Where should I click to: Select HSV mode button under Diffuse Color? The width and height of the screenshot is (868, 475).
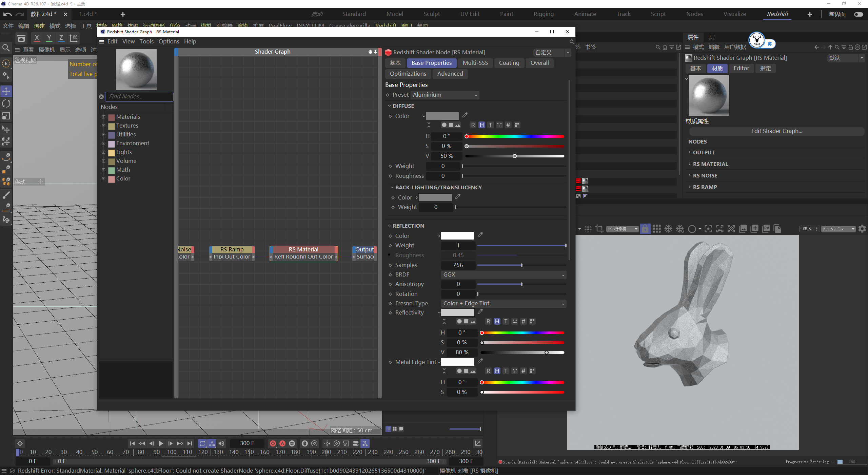(481, 125)
